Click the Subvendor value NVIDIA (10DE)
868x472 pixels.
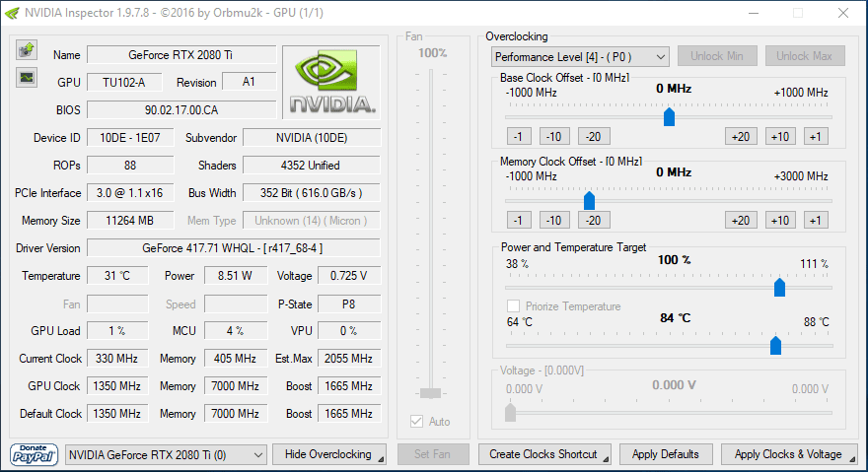tap(312, 138)
